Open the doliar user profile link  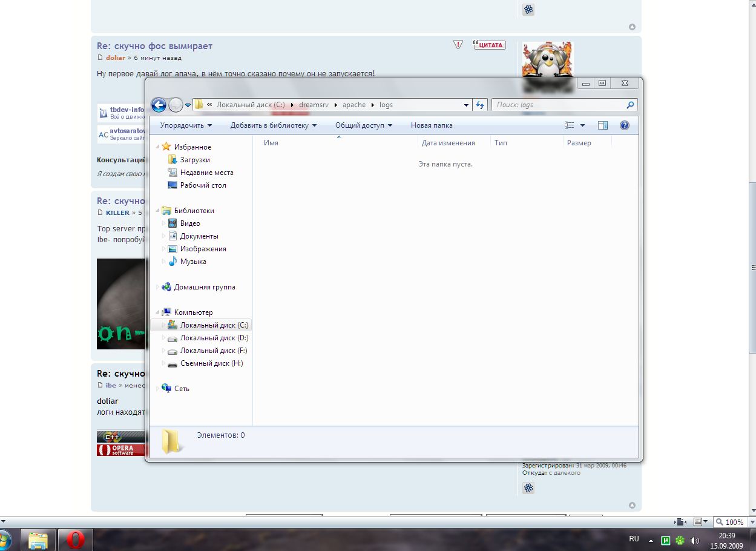115,58
